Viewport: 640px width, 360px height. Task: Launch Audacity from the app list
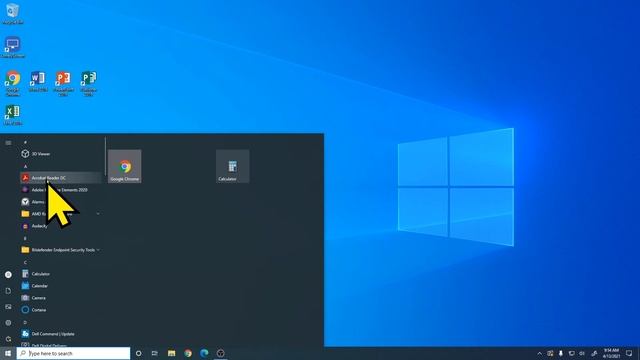(61, 226)
